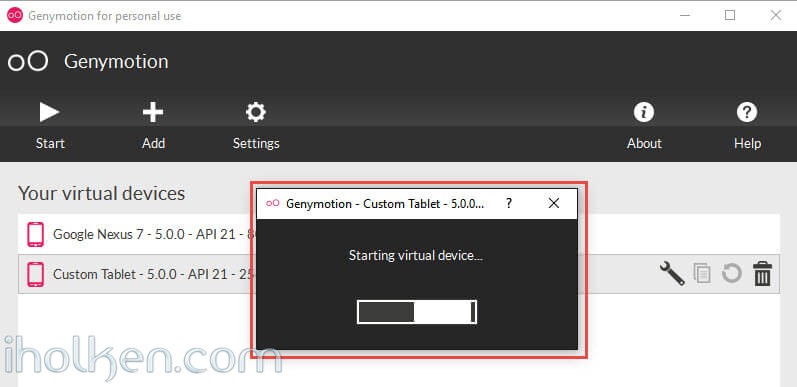The image size is (797, 387).
Task: Click the Start play icon
Action: [49, 112]
